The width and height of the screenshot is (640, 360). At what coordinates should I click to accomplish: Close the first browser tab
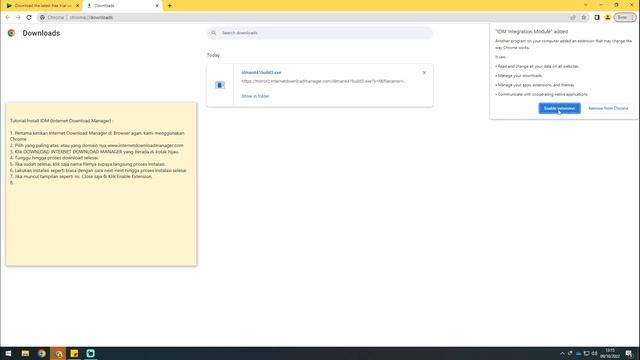point(77,6)
